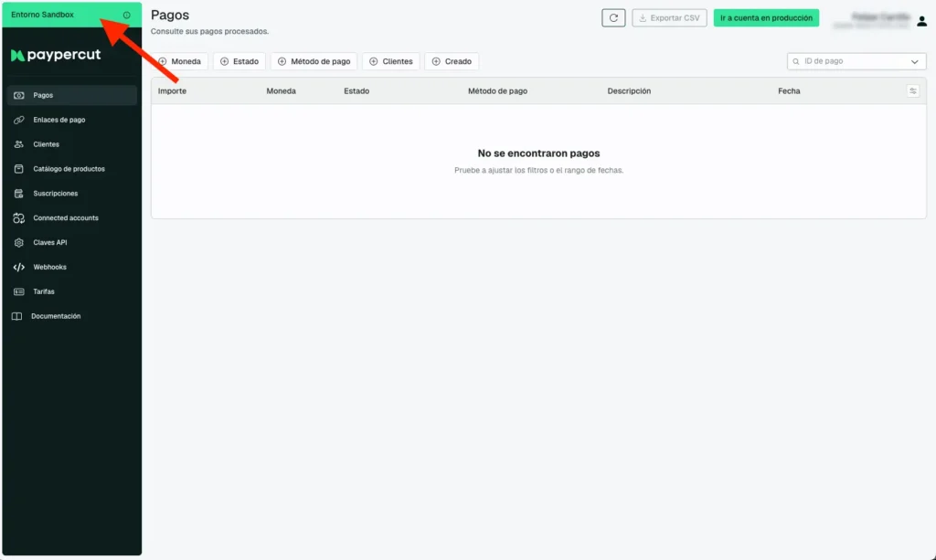Image resolution: width=936 pixels, height=560 pixels.
Task: Click the Documentación book icon
Action: point(16,316)
